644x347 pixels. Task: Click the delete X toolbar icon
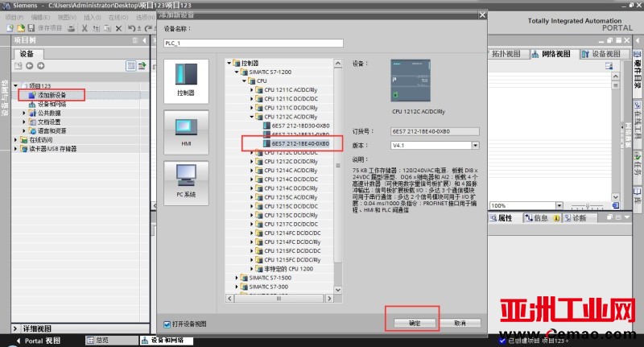118,28
